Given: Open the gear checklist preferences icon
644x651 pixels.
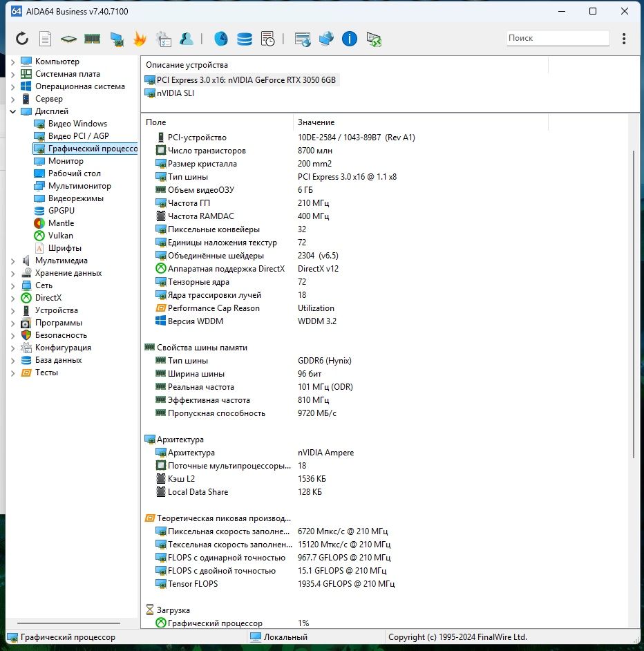Looking at the screenshot, I should click(163, 39).
